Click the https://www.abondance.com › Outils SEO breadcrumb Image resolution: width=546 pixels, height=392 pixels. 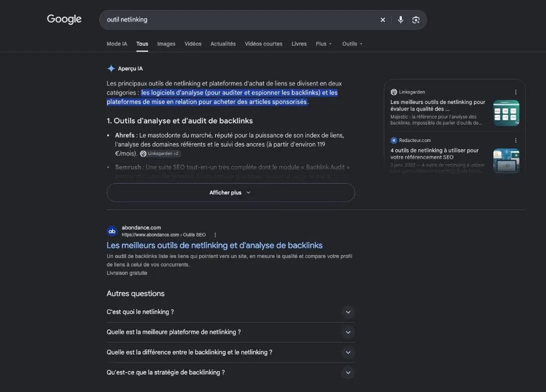164,235
